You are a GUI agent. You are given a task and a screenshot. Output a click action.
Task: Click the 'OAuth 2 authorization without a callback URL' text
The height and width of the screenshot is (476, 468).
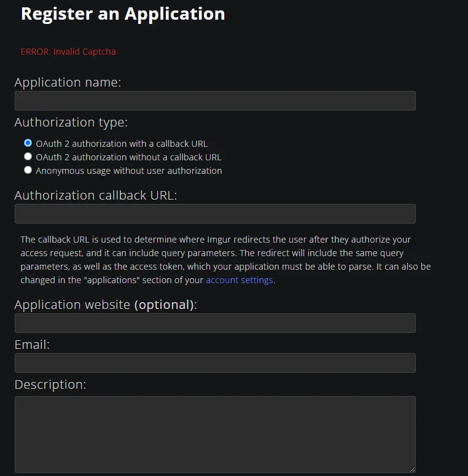tap(128, 157)
